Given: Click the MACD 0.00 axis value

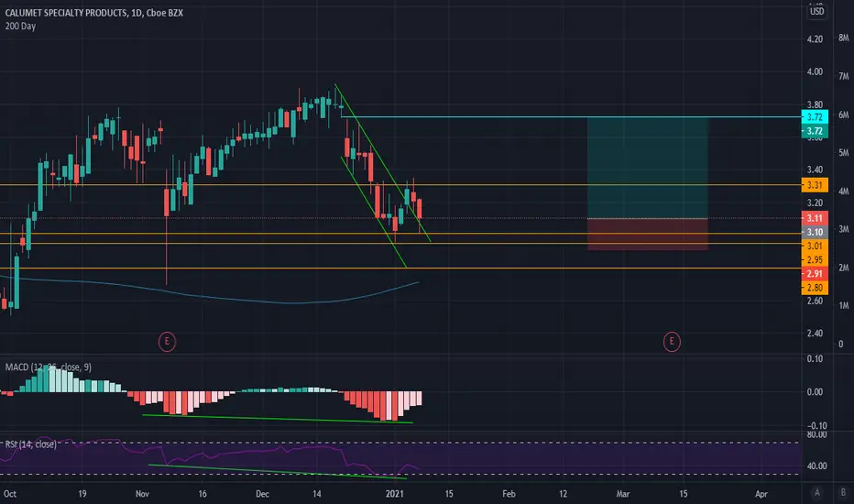Looking at the screenshot, I should 815,392.
